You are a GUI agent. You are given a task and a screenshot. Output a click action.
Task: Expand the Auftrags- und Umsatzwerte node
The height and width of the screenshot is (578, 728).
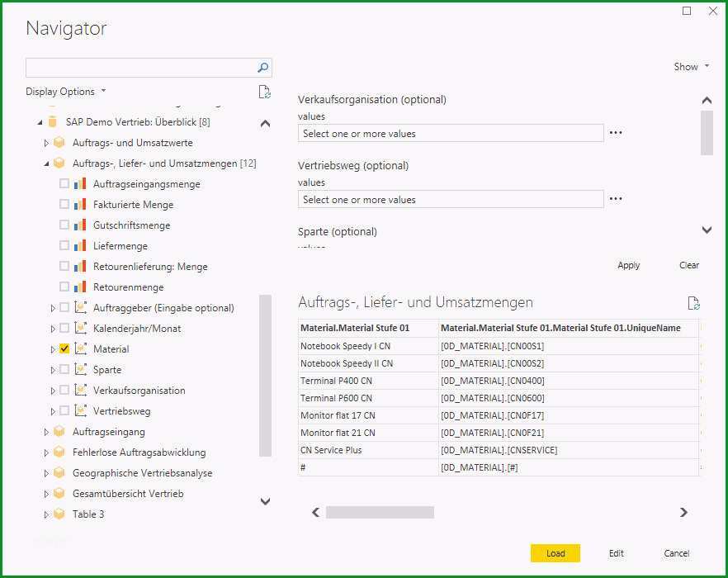tap(46, 143)
